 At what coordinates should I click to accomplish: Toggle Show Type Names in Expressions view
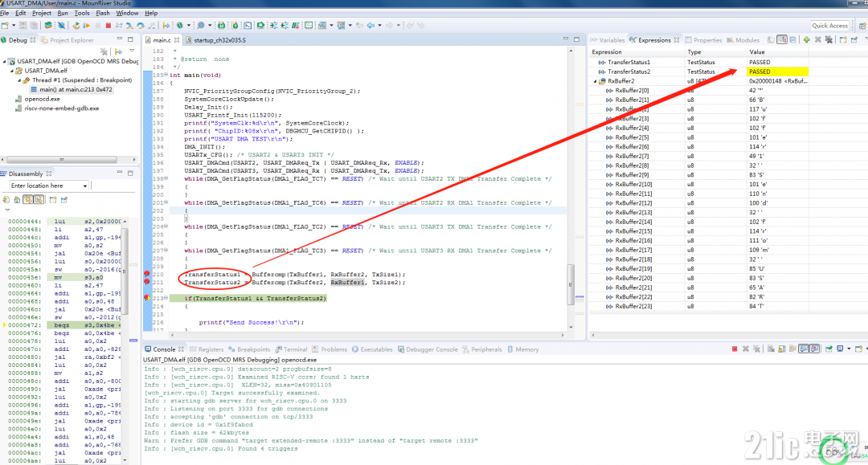pyautogui.click(x=771, y=40)
